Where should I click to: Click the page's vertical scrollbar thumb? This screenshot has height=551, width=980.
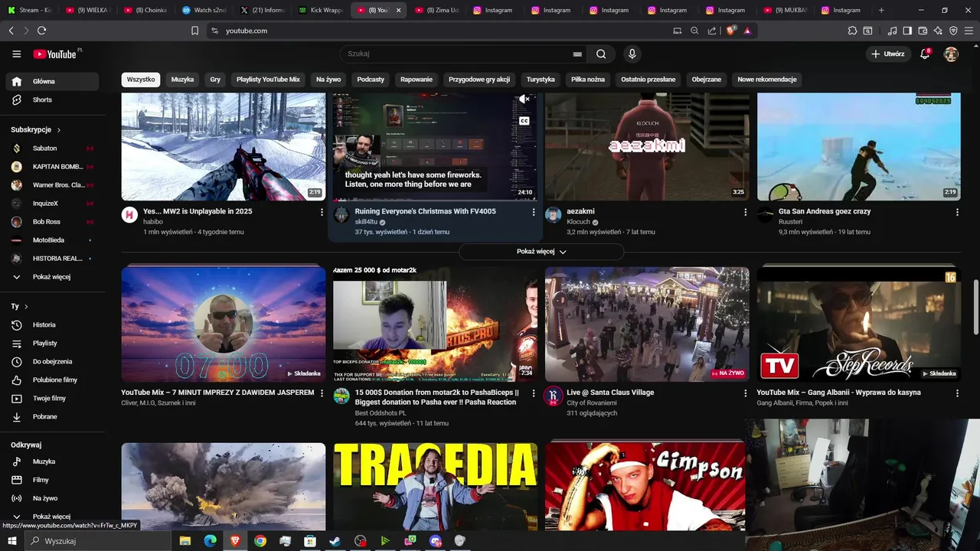coord(975,307)
